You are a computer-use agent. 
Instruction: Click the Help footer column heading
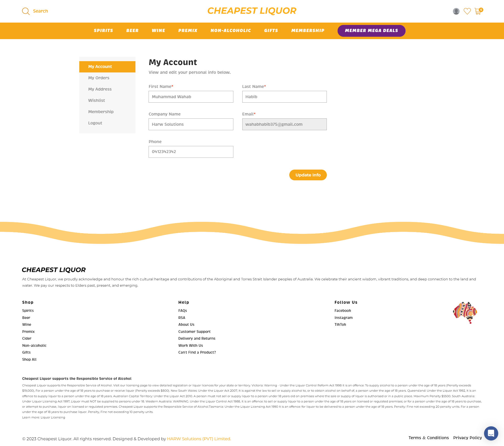click(x=184, y=302)
